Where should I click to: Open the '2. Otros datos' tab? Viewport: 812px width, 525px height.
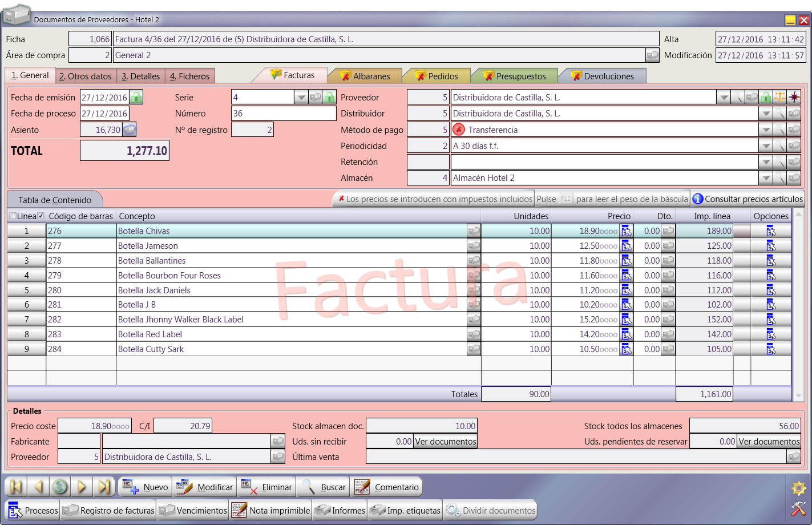click(86, 76)
